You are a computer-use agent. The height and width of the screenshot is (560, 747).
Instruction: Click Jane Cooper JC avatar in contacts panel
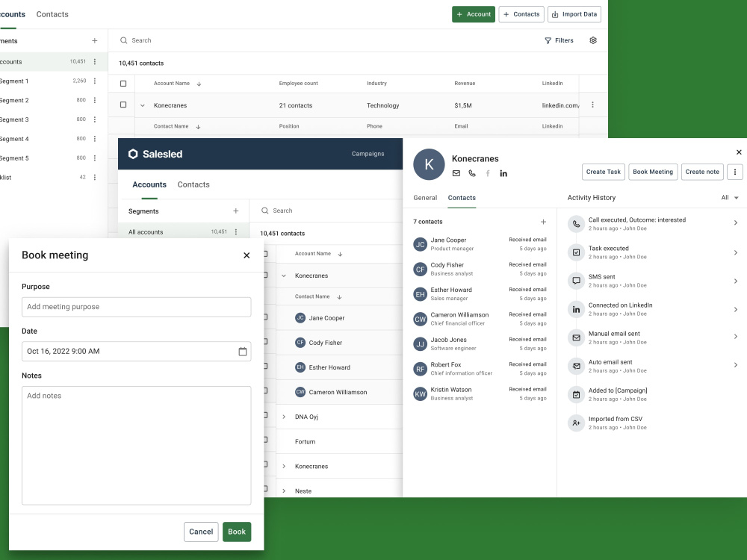420,244
